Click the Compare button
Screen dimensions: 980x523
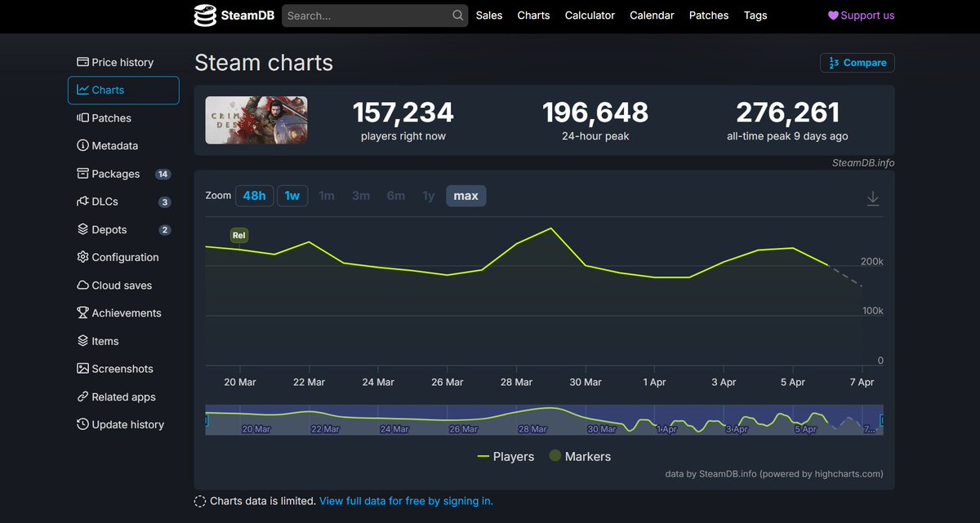tap(857, 63)
